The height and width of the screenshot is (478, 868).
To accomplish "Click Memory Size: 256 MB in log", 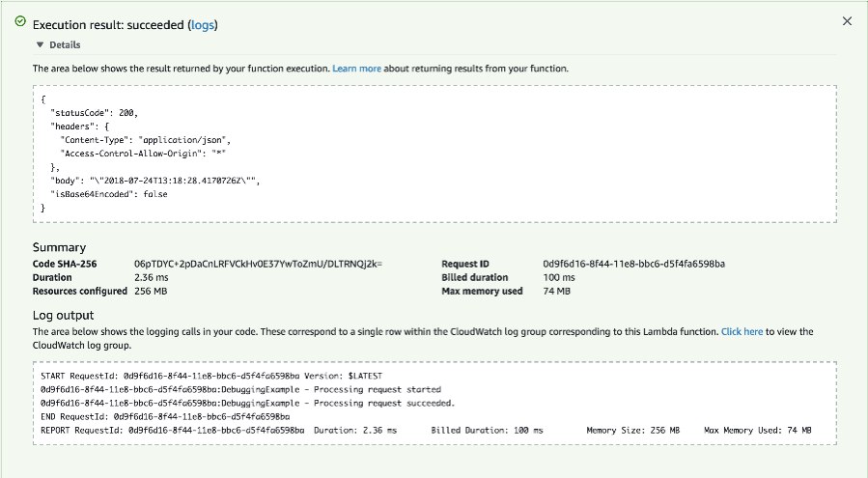I will coord(632,431).
